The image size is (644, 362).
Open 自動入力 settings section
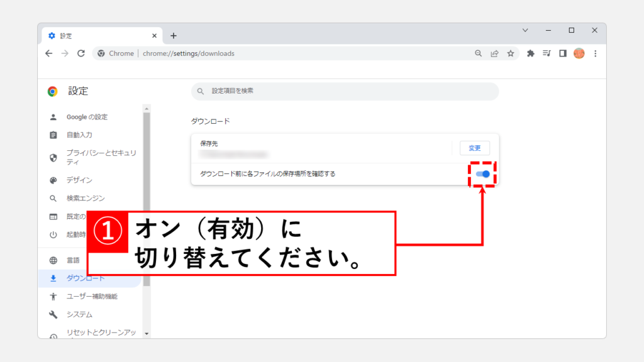coord(79,135)
